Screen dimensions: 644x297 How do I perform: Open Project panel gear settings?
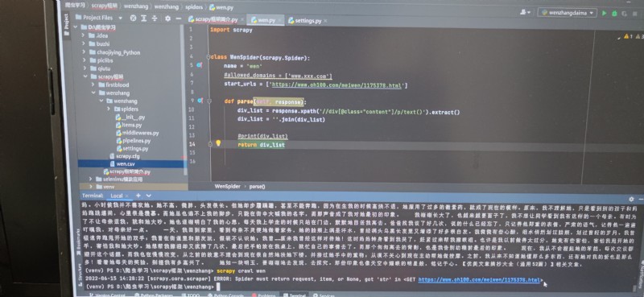167,18
